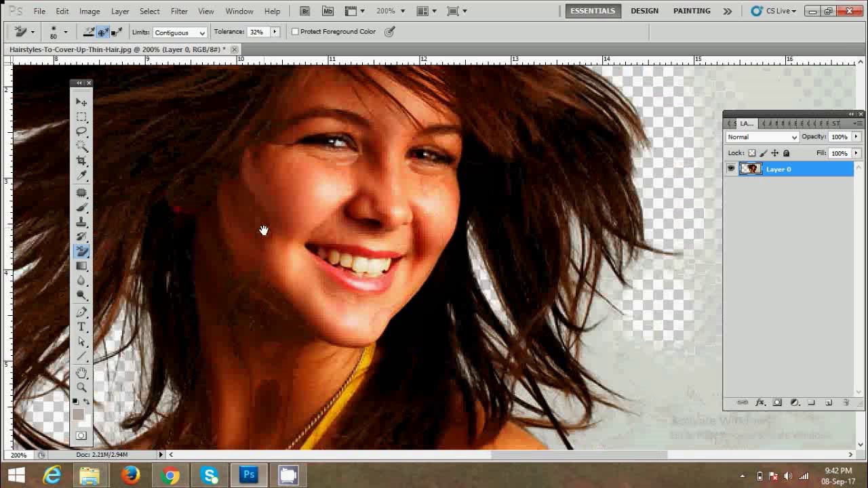This screenshot has width=868, height=488.
Task: Switch to the PAINTING workspace
Action: coord(692,11)
